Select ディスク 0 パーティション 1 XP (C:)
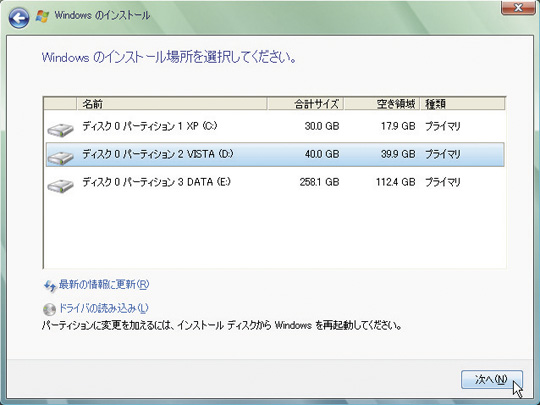 coord(275,126)
